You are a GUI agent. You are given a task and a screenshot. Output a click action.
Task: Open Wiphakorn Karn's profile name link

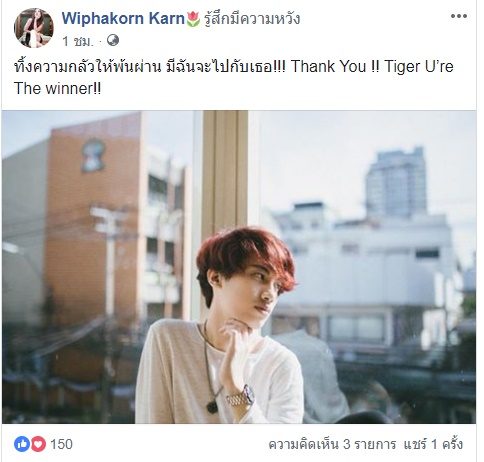click(123, 18)
